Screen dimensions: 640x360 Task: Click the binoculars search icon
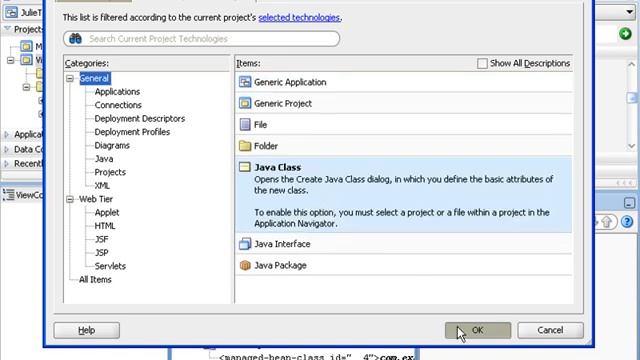76,39
